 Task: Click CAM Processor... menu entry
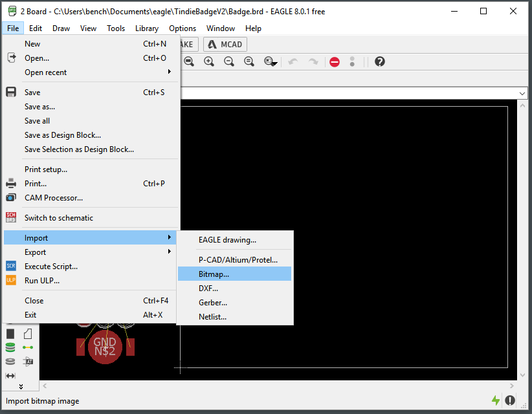[x=54, y=198]
